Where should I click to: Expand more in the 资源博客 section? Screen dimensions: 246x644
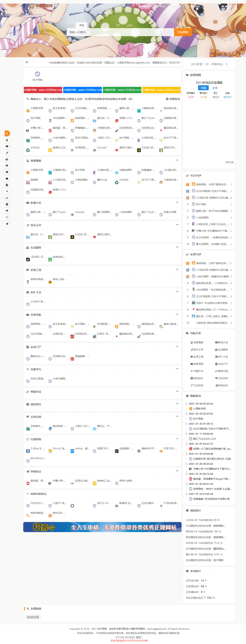click(177, 160)
